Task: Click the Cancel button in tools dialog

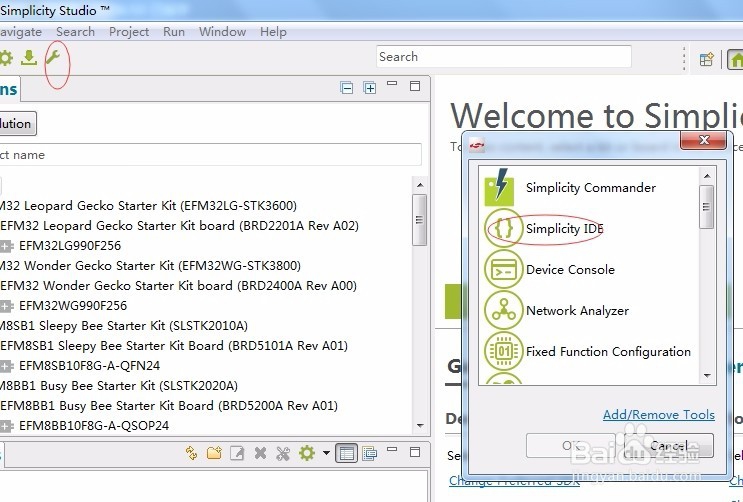Action: [x=669, y=446]
